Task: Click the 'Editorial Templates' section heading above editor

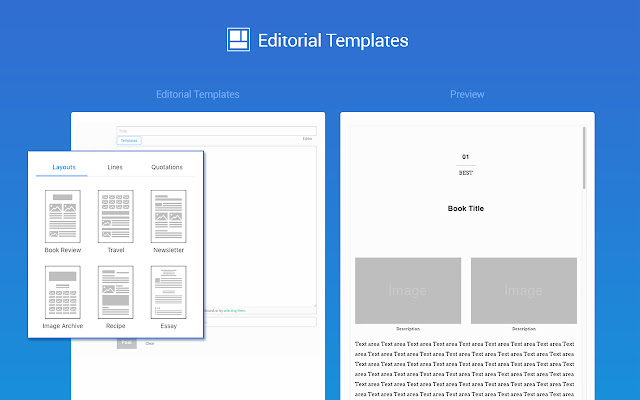Action: pos(198,94)
